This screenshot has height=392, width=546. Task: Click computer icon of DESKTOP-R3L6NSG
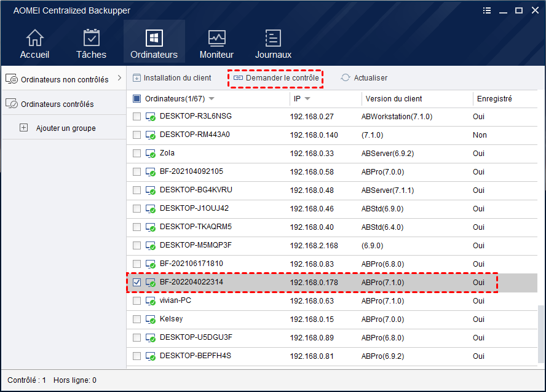coord(151,117)
